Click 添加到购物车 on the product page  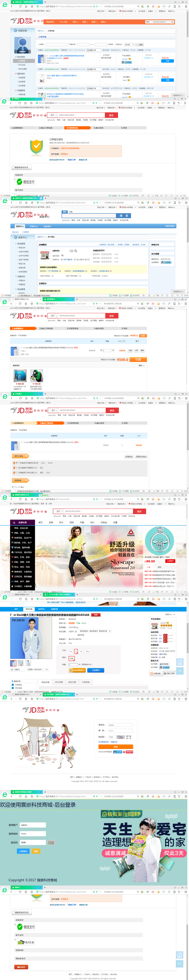(x=77, y=670)
